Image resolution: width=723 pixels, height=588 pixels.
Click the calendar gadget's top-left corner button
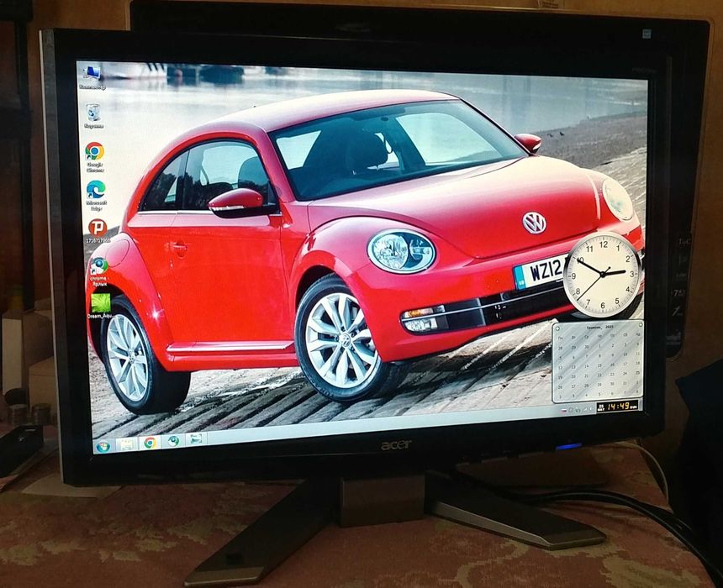(557, 328)
